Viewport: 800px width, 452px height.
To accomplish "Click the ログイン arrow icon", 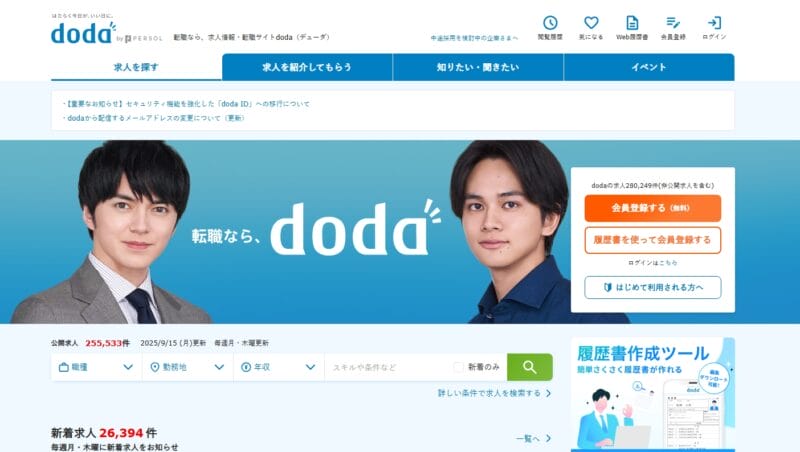I will pyautogui.click(x=714, y=23).
